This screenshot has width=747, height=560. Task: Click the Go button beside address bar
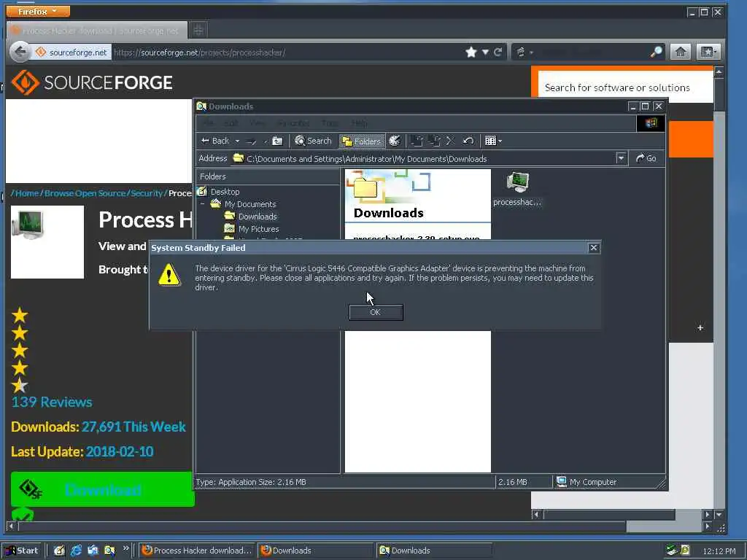pos(646,158)
